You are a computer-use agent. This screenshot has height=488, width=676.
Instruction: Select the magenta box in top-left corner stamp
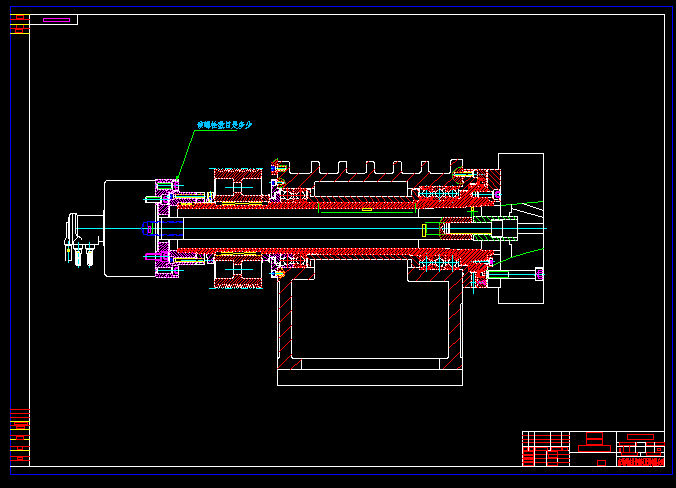pyautogui.click(x=56, y=20)
